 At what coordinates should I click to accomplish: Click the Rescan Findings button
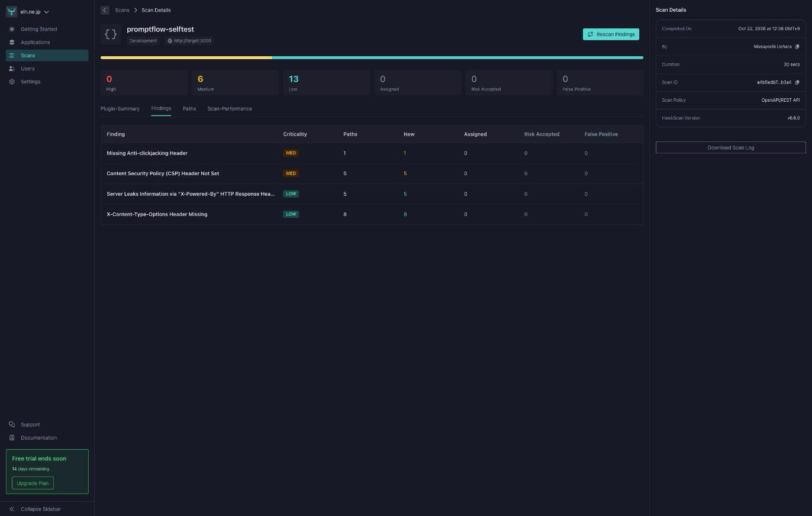click(x=611, y=34)
